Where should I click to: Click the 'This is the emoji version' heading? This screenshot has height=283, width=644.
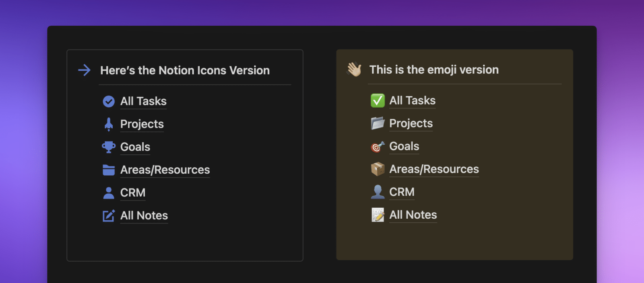pyautogui.click(x=434, y=70)
